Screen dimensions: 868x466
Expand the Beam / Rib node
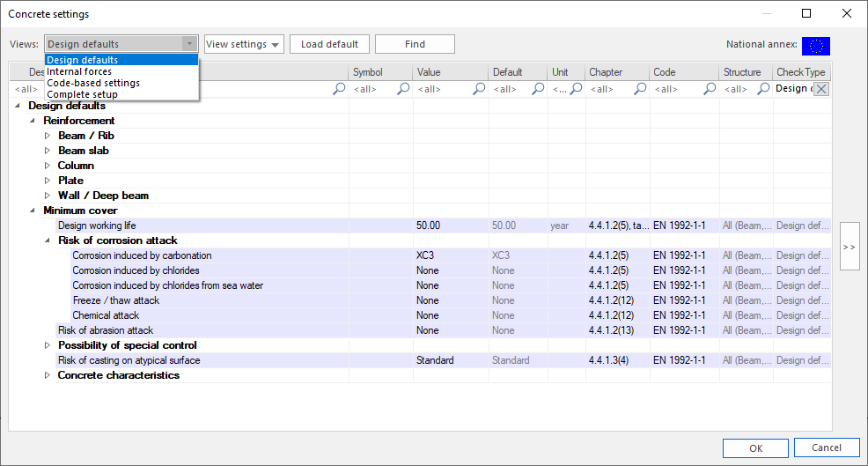48,136
